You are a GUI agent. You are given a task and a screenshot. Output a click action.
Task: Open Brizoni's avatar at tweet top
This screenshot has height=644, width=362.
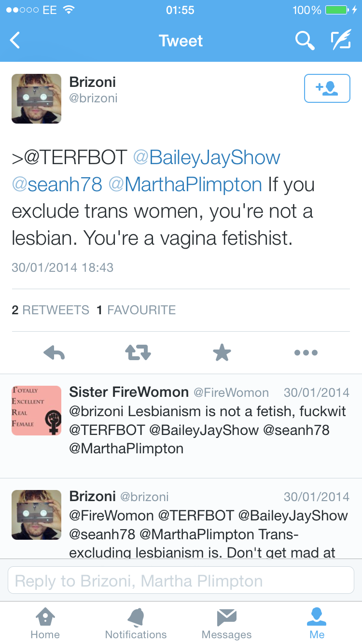click(36, 98)
